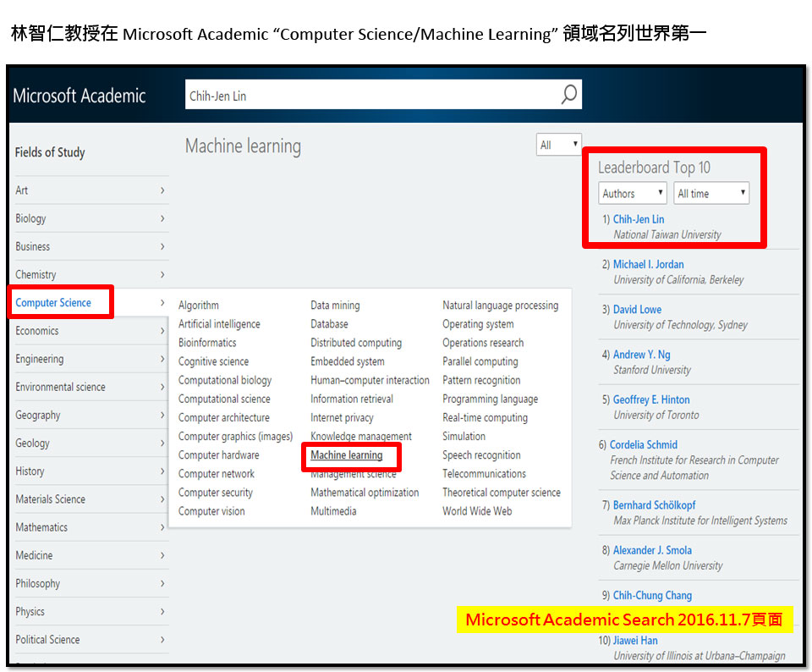The image size is (812, 672).
Task: Open Chih-Chung Chang author profile
Action: [x=652, y=595]
